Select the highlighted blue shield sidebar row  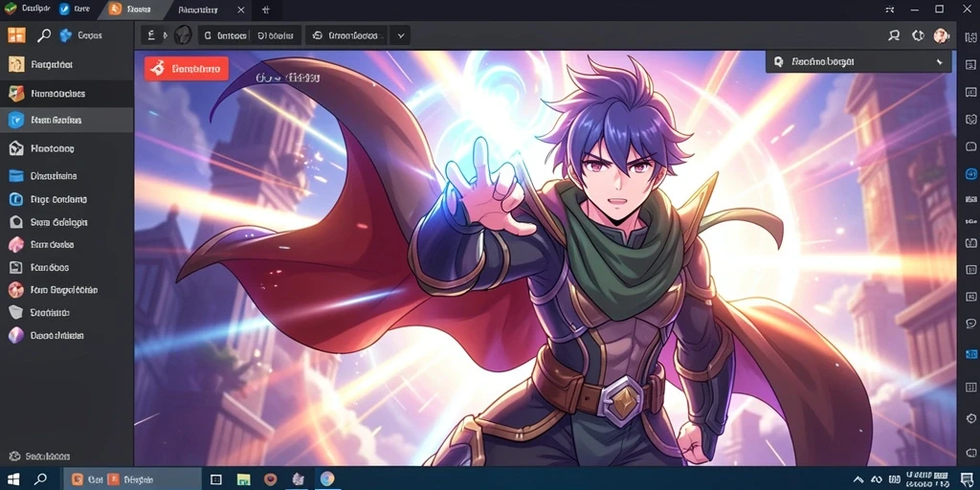pos(67,120)
